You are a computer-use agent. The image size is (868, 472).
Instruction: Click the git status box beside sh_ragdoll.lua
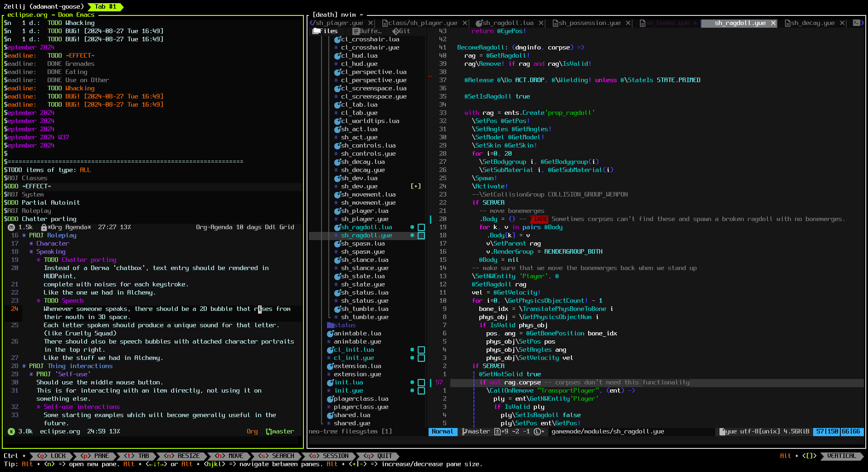click(x=421, y=227)
